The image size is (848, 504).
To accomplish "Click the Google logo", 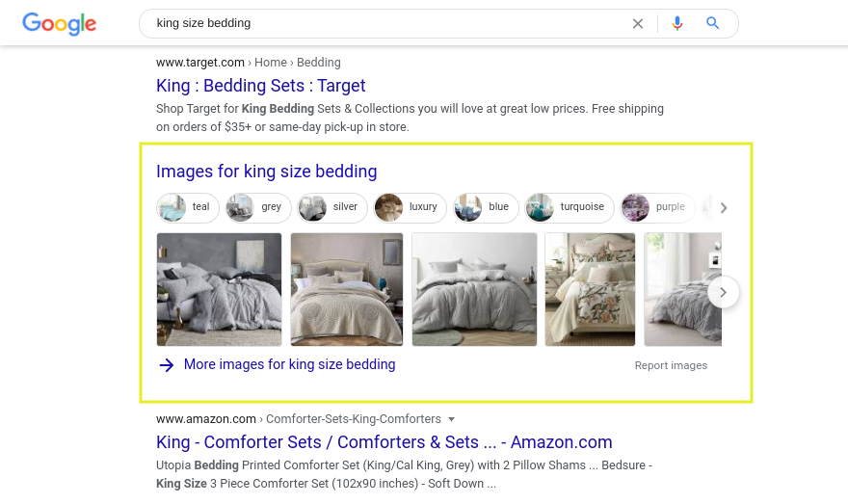I will [59, 23].
